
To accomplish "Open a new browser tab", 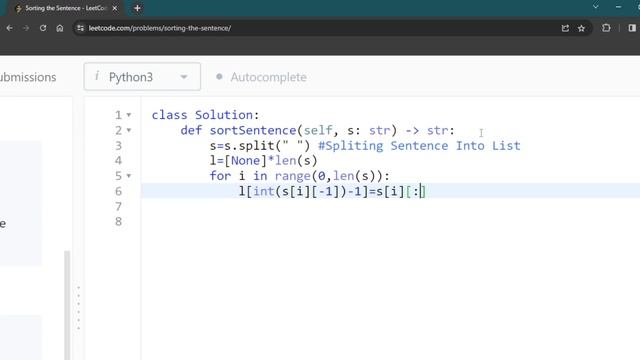I will (137, 8).
